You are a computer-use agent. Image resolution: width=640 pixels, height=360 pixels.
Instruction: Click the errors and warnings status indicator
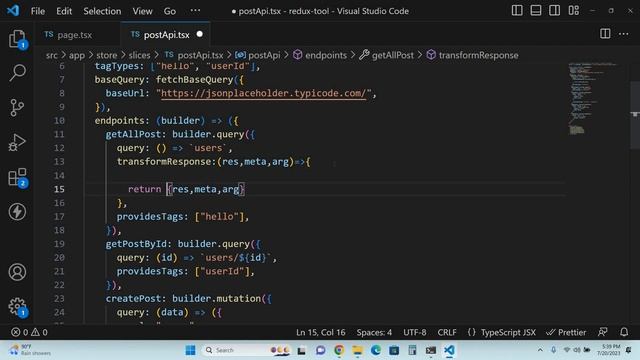coord(29,332)
